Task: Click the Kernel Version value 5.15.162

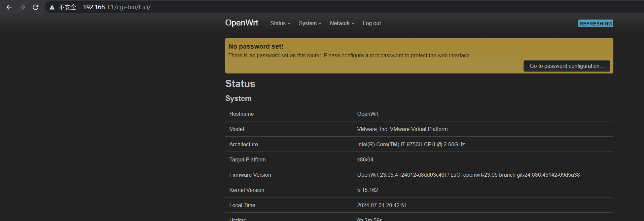Action: pos(367,190)
